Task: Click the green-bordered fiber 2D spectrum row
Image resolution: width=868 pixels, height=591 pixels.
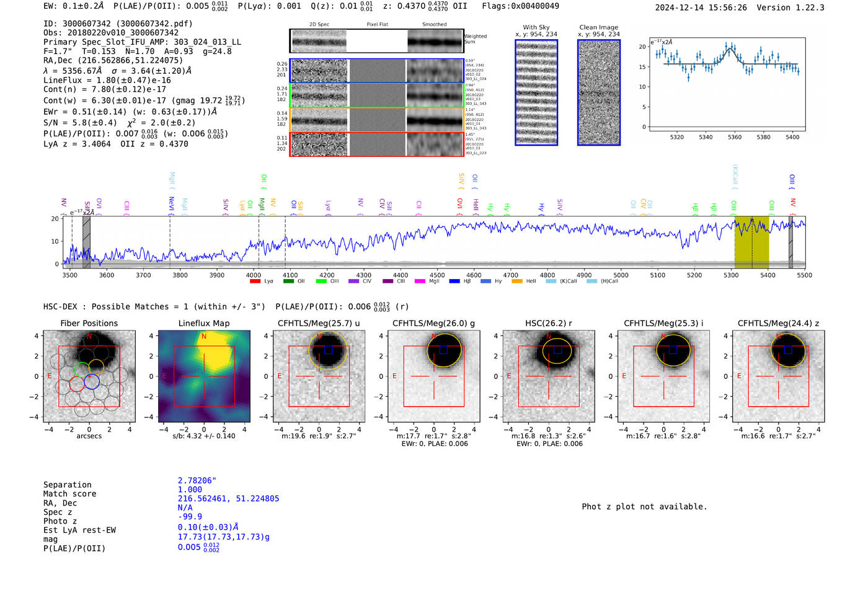Action: click(377, 96)
